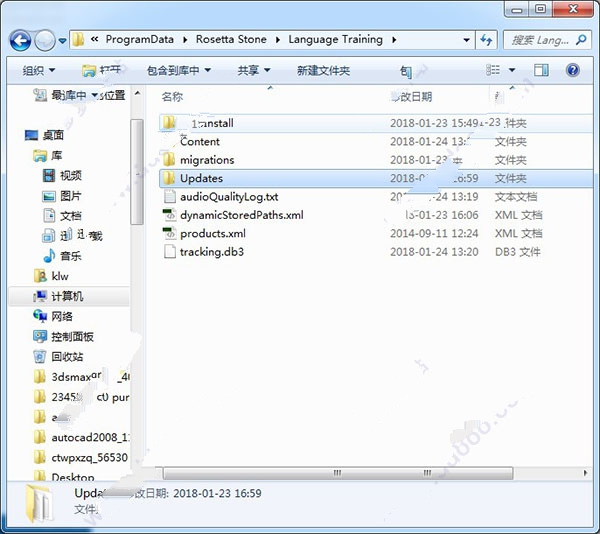Click the 3dsmax folder in sidebar
The width and height of the screenshot is (600, 534).
click(82, 377)
